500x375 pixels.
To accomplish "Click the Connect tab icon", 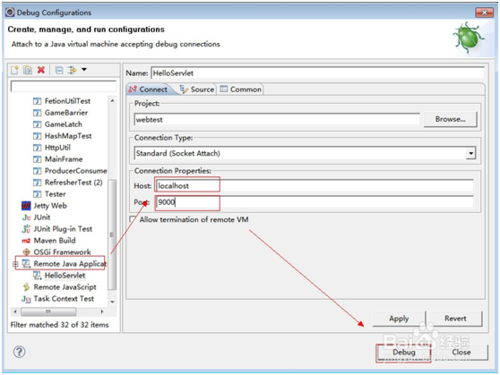I will coord(133,89).
